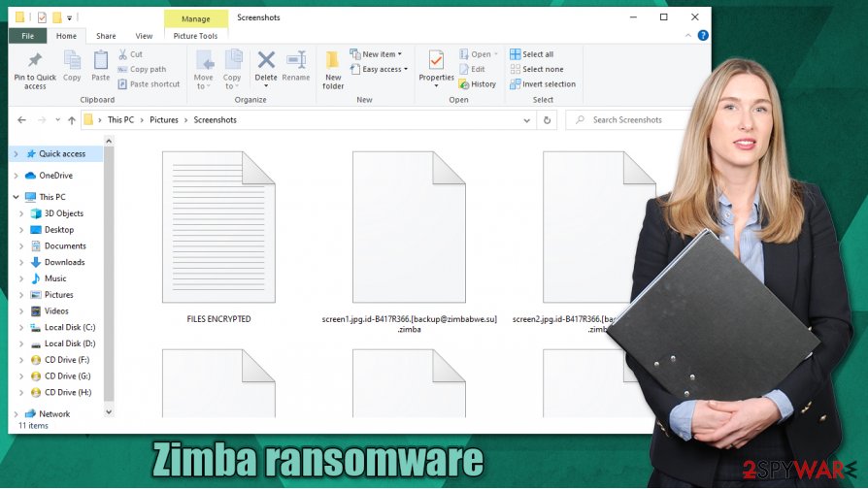Open file Properties

(x=436, y=69)
